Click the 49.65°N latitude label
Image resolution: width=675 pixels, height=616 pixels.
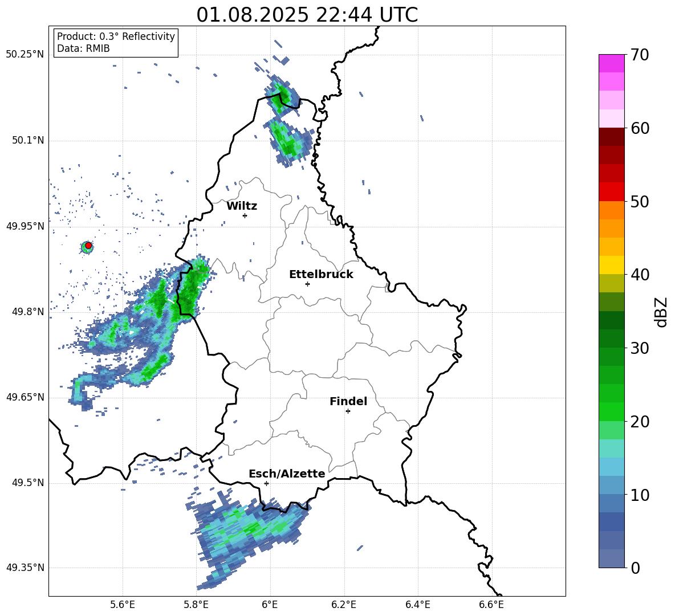click(x=25, y=397)
